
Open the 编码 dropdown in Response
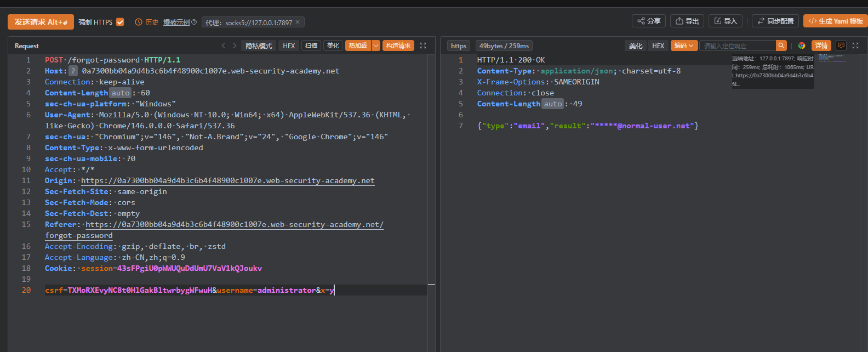(684, 46)
